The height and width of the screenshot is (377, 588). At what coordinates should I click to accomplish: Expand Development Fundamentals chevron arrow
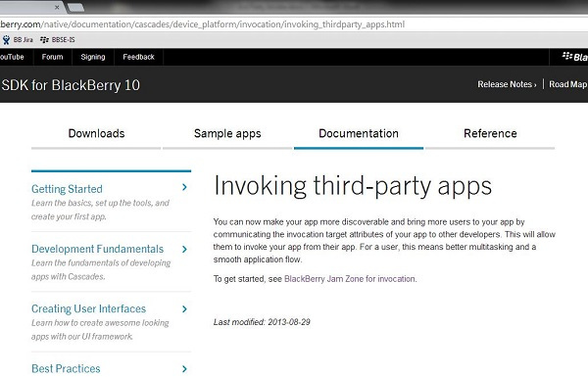[184, 249]
